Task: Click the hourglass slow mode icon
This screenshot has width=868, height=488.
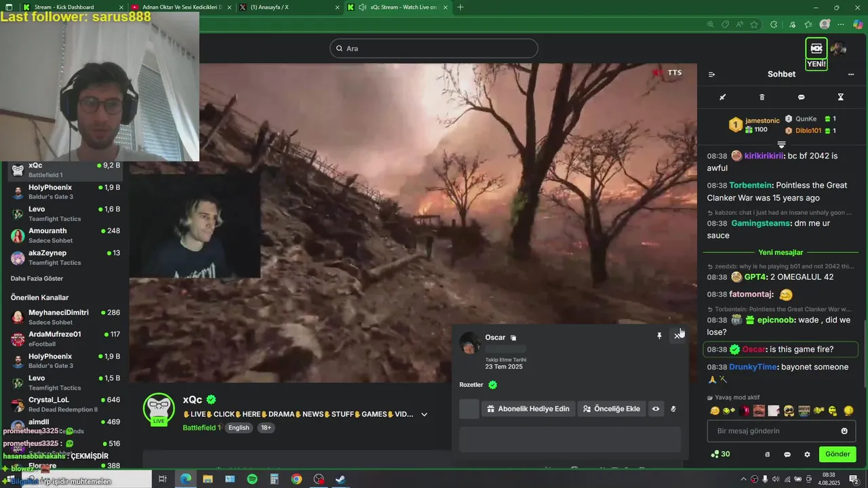Action: click(840, 97)
